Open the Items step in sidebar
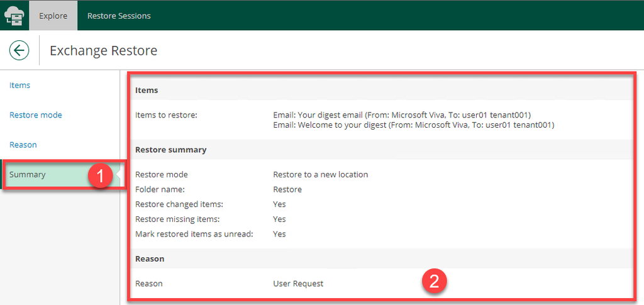Screen dimensions: 644x305 20,86
